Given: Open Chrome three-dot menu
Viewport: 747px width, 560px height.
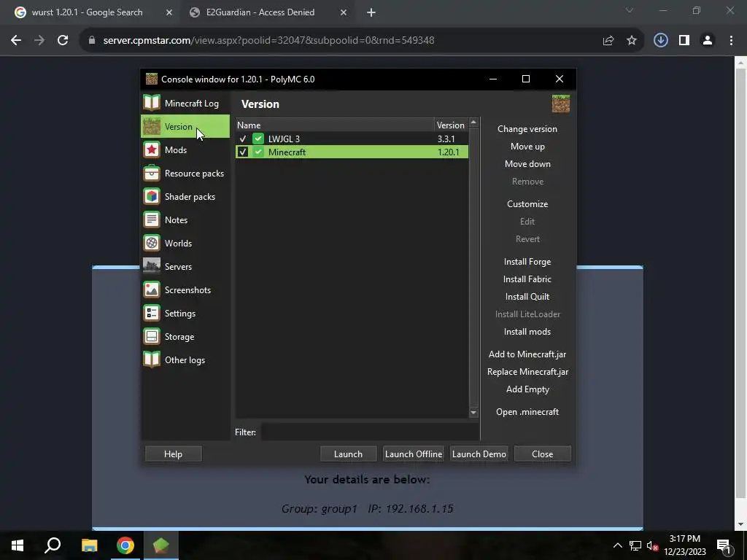Looking at the screenshot, I should click(x=731, y=41).
